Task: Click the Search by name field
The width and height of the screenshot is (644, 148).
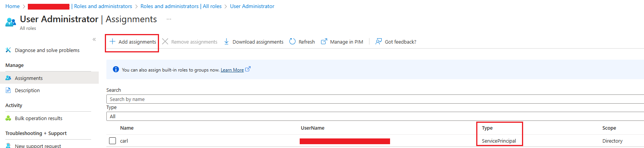Action: point(375,99)
